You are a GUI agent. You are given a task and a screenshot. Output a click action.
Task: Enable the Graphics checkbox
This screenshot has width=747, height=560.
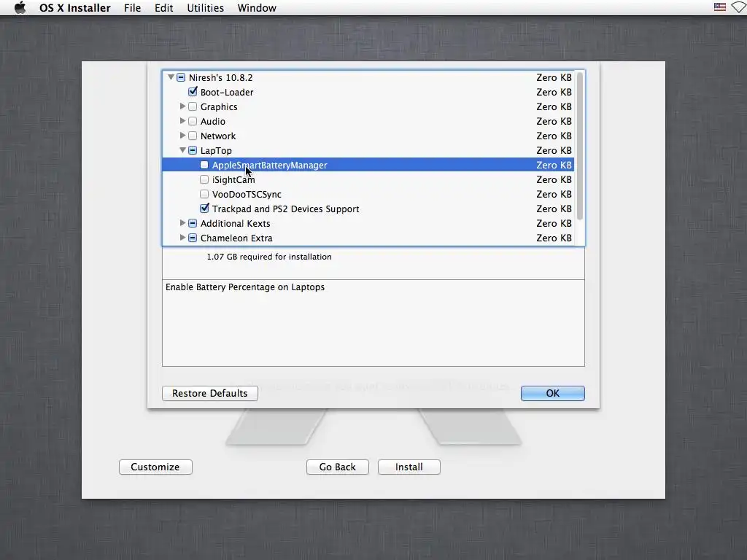coord(193,106)
